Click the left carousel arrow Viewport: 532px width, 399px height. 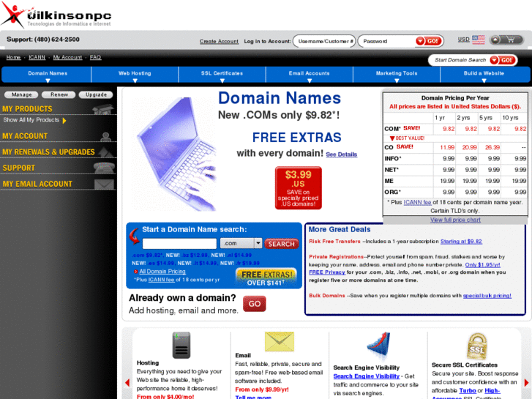pyautogui.click(x=127, y=383)
